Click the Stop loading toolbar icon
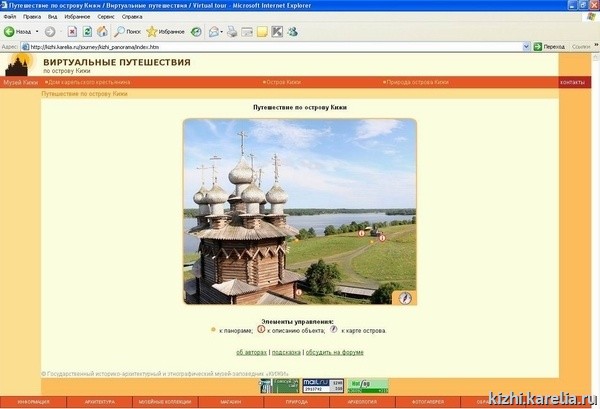Screen dimensions: 600x409 (72, 31)
